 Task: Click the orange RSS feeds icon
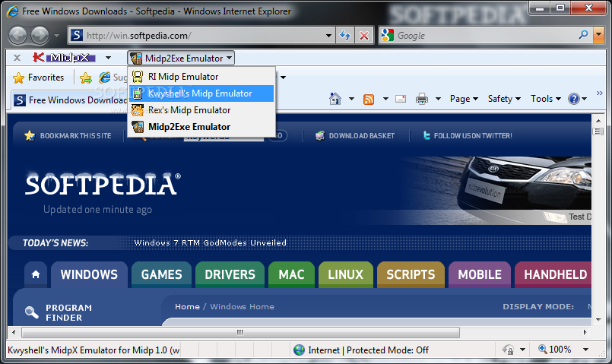coord(369,99)
